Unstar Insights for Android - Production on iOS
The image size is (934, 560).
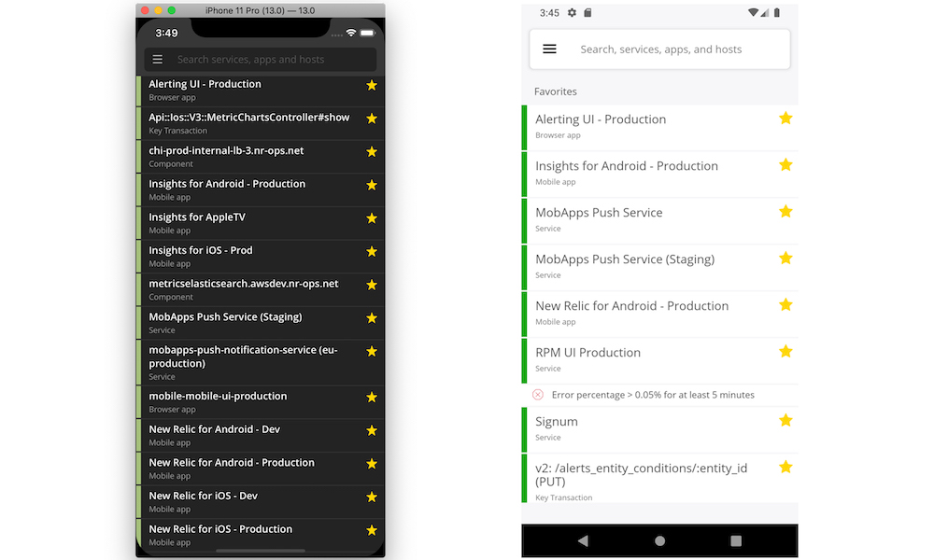click(x=372, y=185)
